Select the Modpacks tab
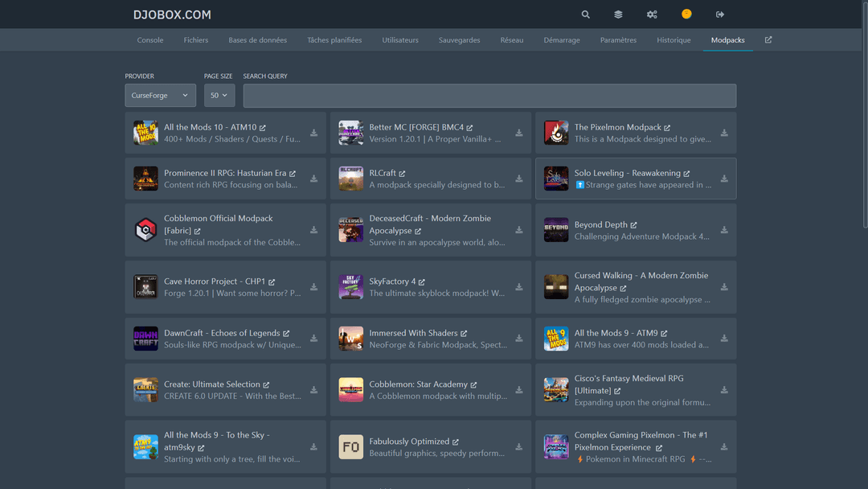 [x=728, y=40]
